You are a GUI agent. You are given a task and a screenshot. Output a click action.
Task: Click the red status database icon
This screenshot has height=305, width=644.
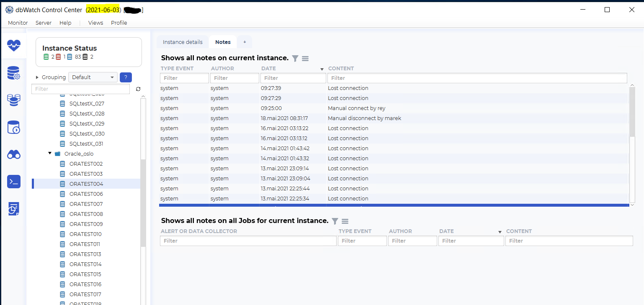coord(58,57)
